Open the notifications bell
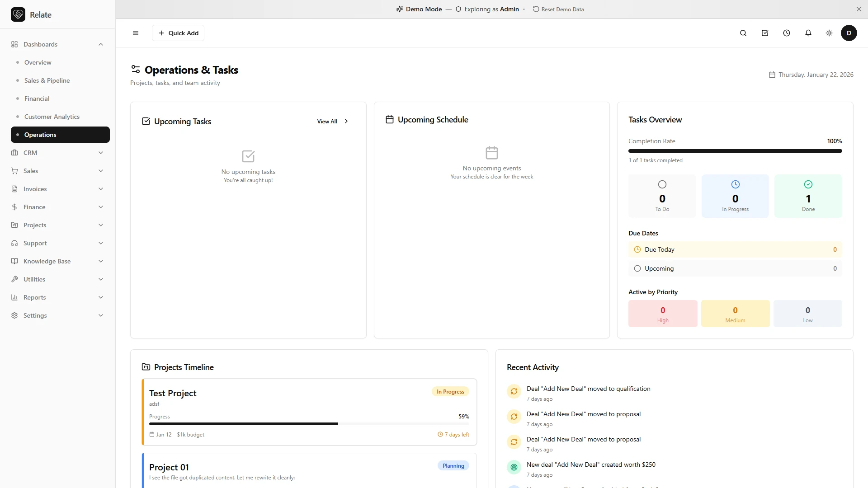Viewport: 868px width, 488px height. point(808,33)
